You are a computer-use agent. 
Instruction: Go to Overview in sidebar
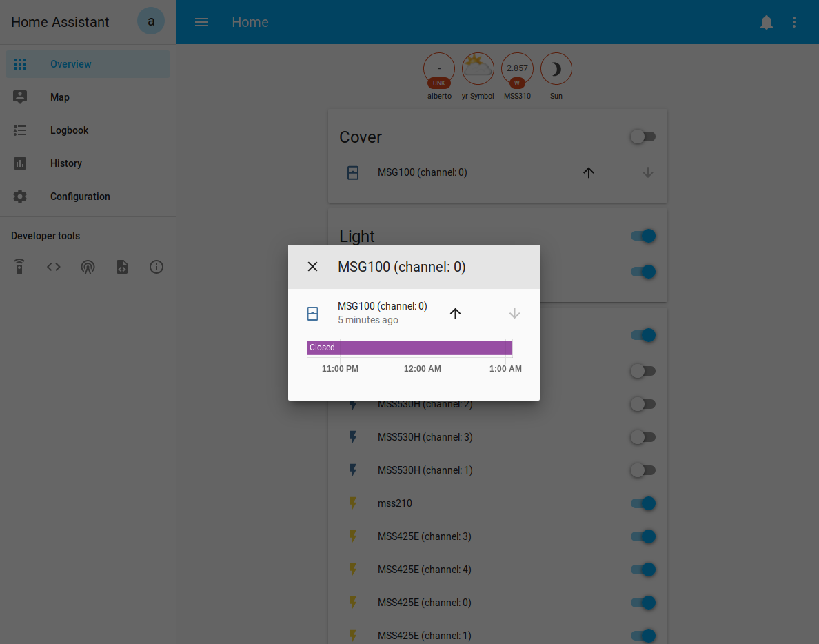click(88, 64)
